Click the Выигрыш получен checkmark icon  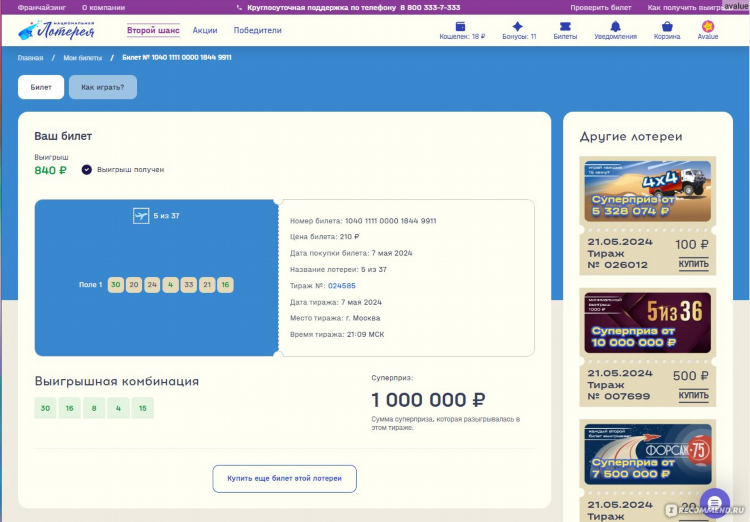tap(87, 170)
